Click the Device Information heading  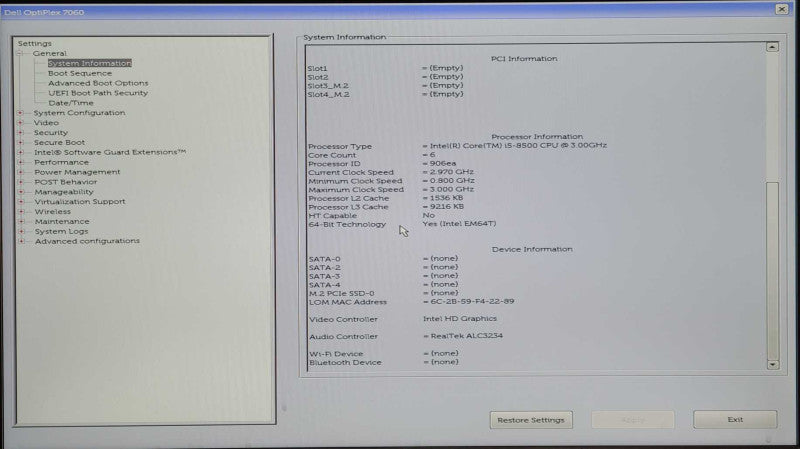532,249
